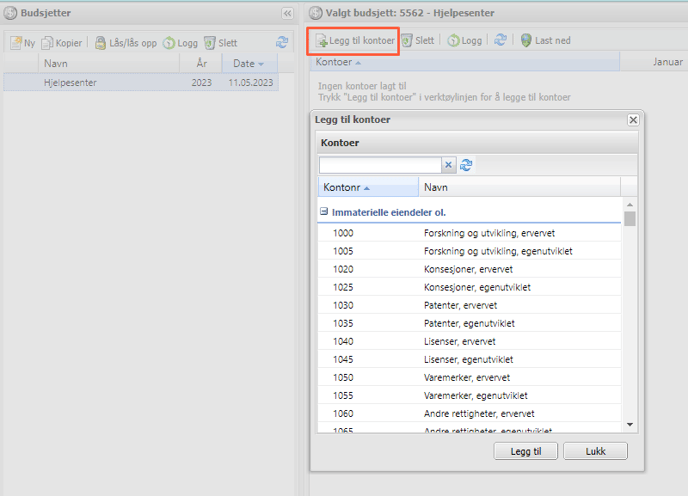Click Ny to create new budget

pyautogui.click(x=23, y=43)
